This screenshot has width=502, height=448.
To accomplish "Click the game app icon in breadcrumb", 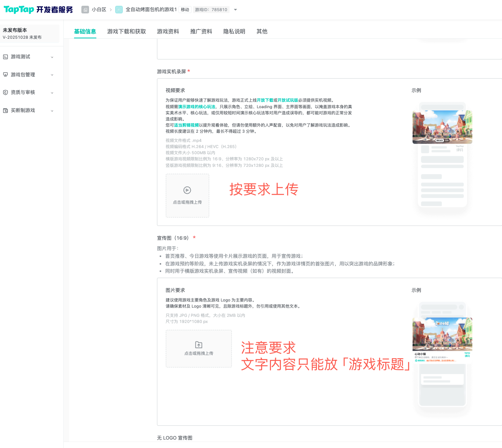I will point(119,10).
